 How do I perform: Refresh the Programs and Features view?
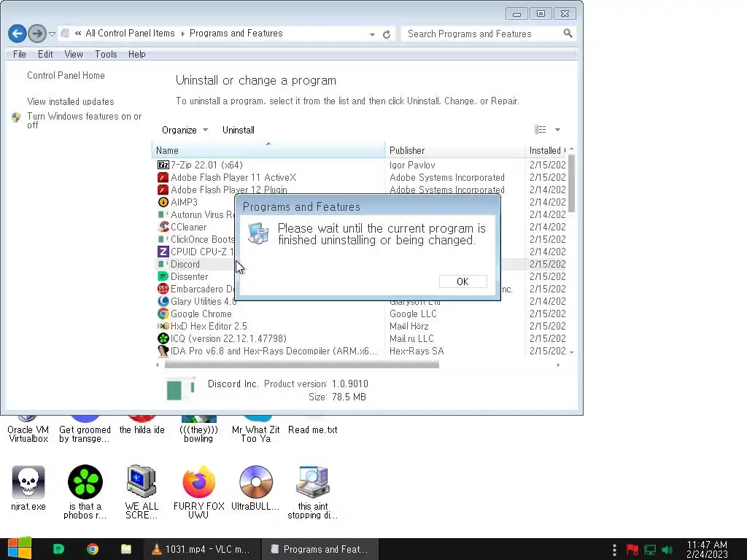387,34
